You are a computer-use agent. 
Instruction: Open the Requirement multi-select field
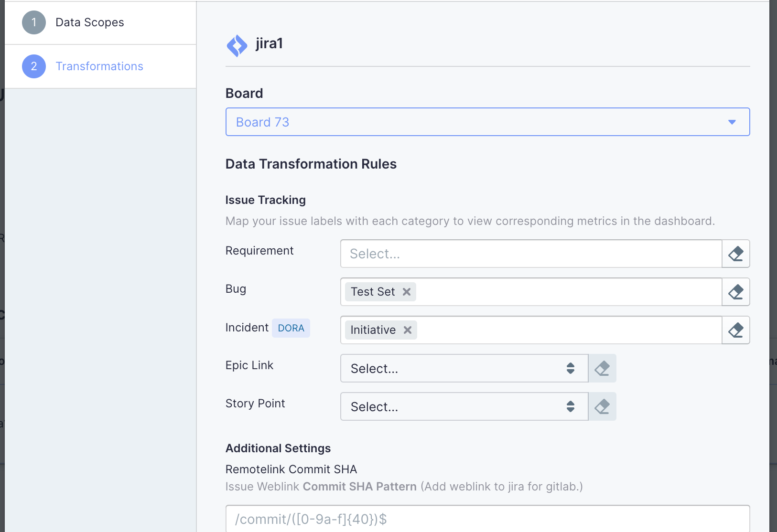531,254
